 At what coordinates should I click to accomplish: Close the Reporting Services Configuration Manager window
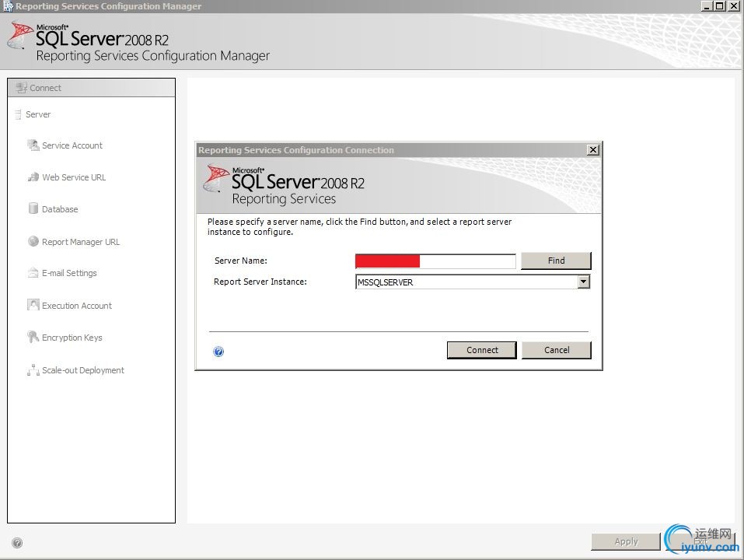[734, 6]
